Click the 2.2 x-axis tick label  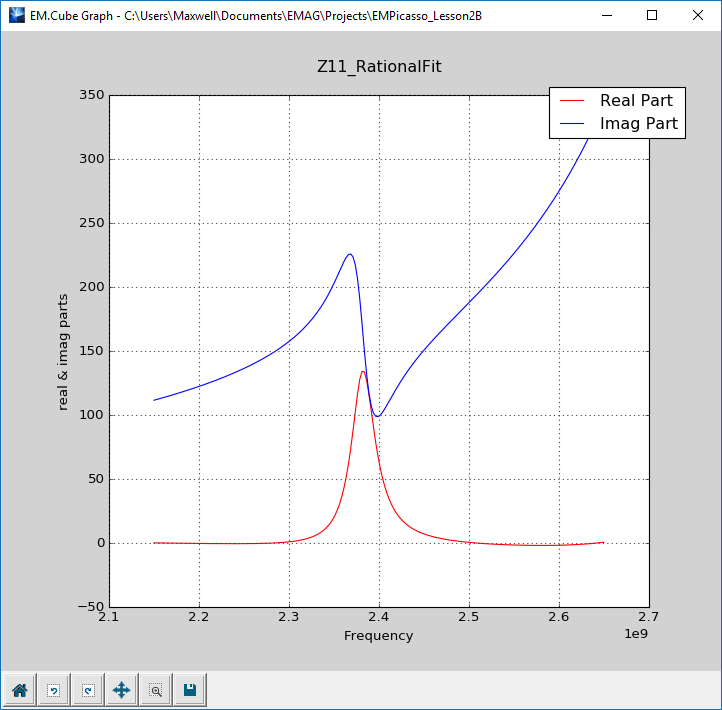(x=198, y=617)
